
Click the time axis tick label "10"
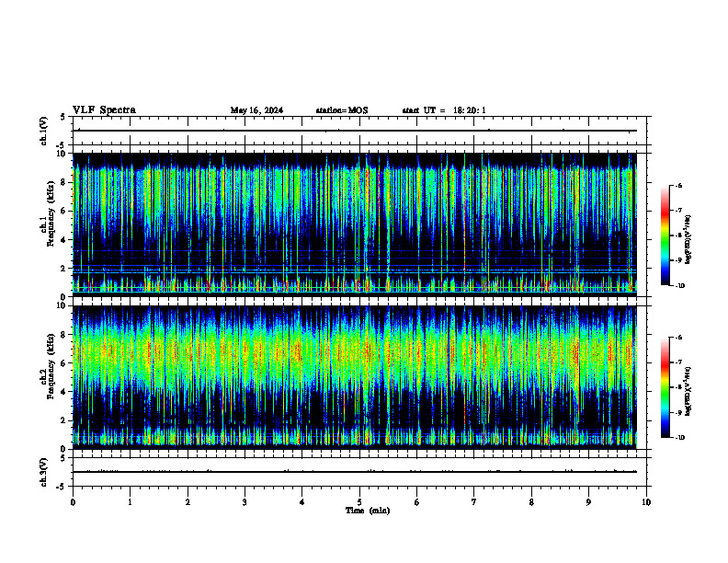tap(646, 502)
